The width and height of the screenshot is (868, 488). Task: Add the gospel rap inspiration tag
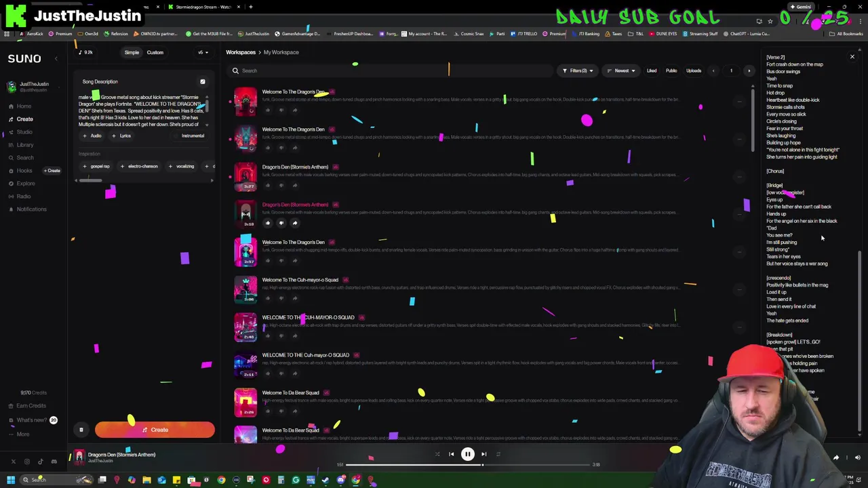point(96,166)
